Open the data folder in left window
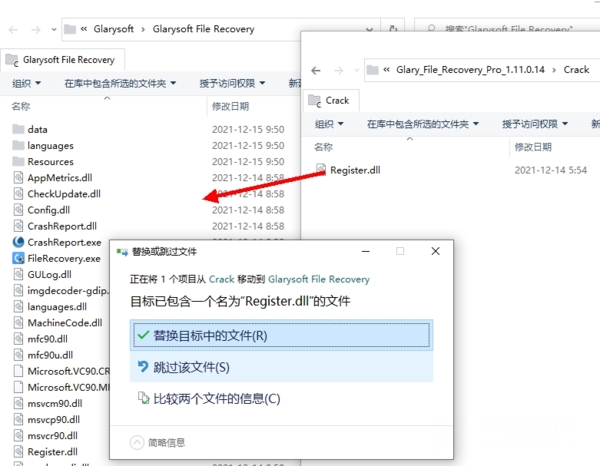 pos(18,129)
